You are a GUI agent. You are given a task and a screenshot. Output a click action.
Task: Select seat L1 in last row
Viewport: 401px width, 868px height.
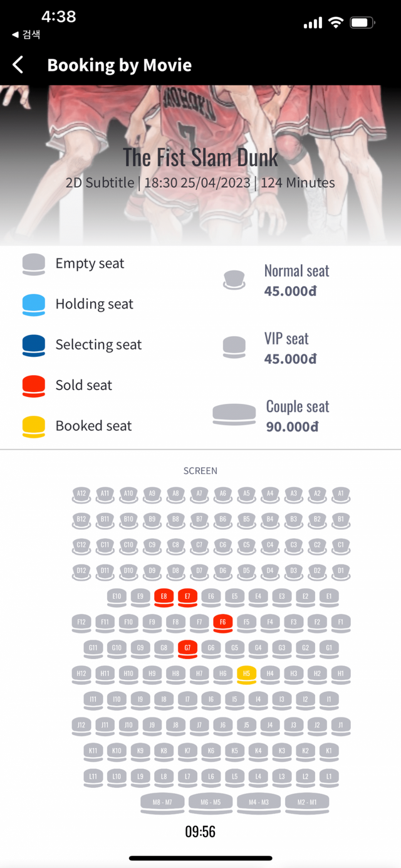tap(329, 777)
